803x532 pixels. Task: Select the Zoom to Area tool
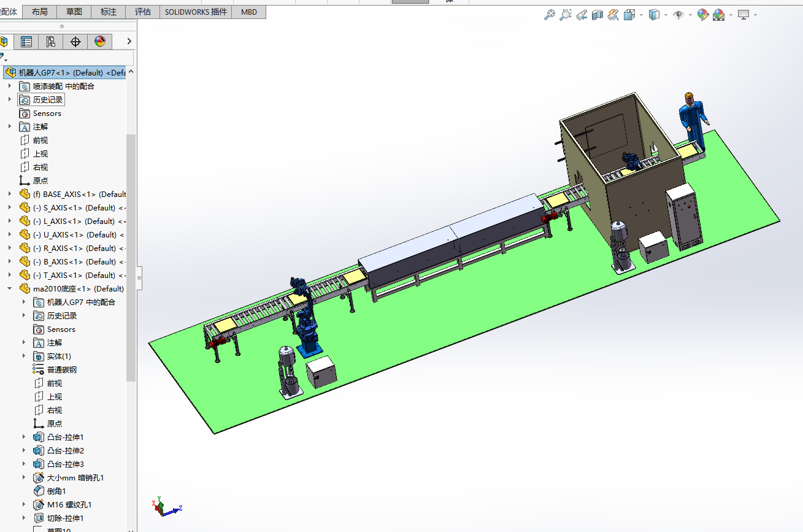pyautogui.click(x=566, y=15)
